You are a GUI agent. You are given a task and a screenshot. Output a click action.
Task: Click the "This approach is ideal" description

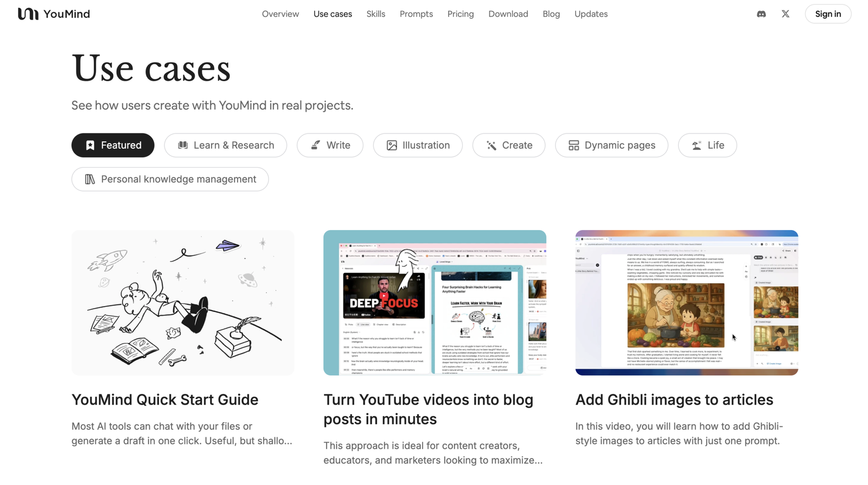pyautogui.click(x=433, y=453)
